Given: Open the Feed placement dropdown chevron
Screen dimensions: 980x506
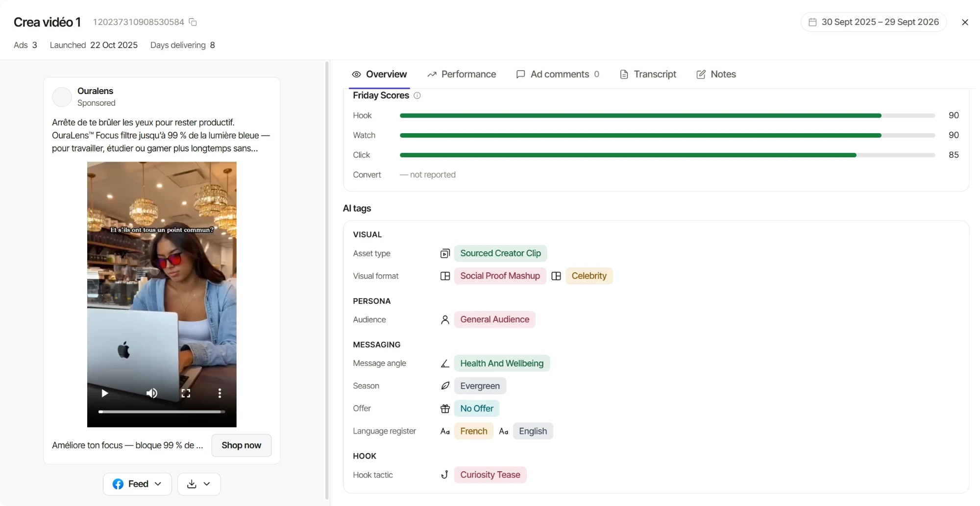Looking at the screenshot, I should [158, 484].
